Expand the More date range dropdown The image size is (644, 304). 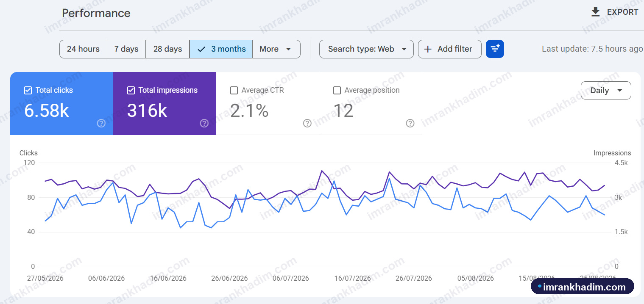[276, 49]
